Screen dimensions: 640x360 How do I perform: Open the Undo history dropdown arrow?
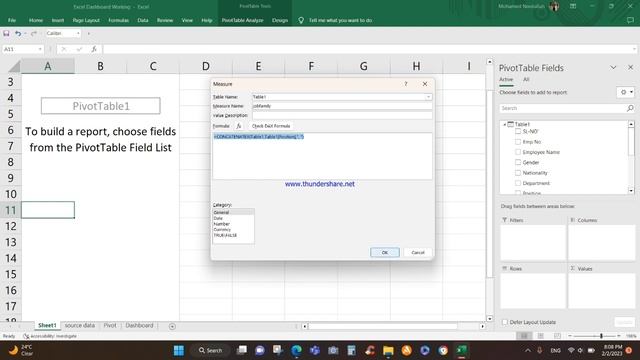25,33
